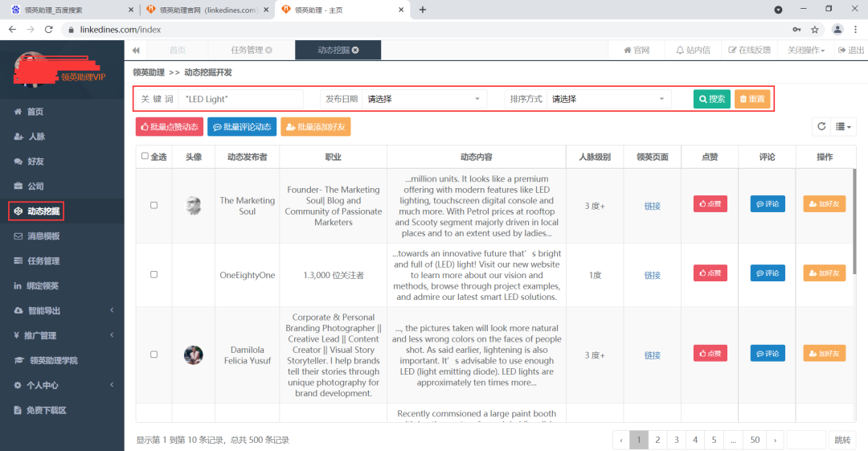Go to page 50 of results

point(755,440)
